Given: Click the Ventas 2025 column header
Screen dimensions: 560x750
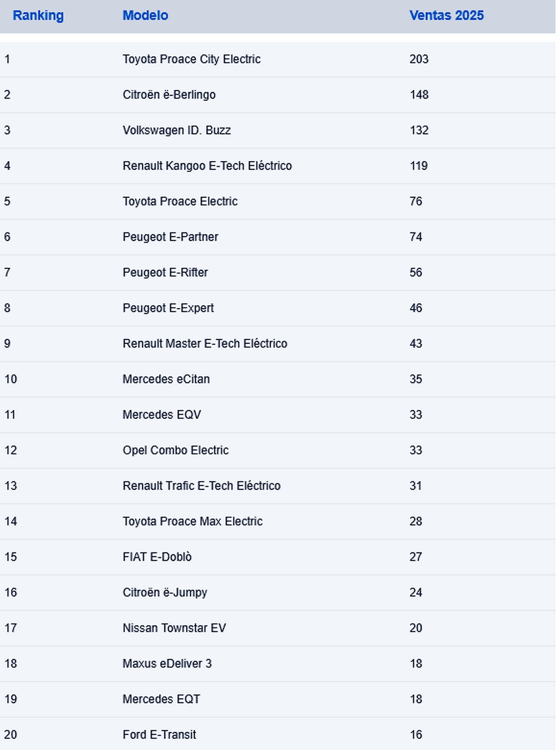Looking at the screenshot, I should coord(447,15).
